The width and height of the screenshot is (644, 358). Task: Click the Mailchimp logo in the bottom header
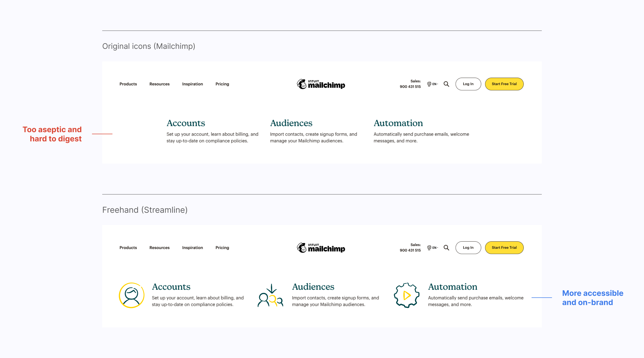pos(321,248)
